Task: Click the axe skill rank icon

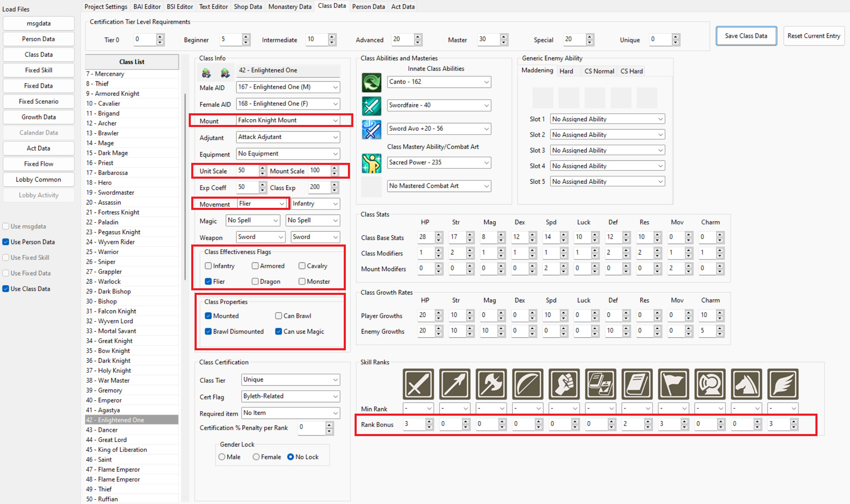Action: pos(491,384)
